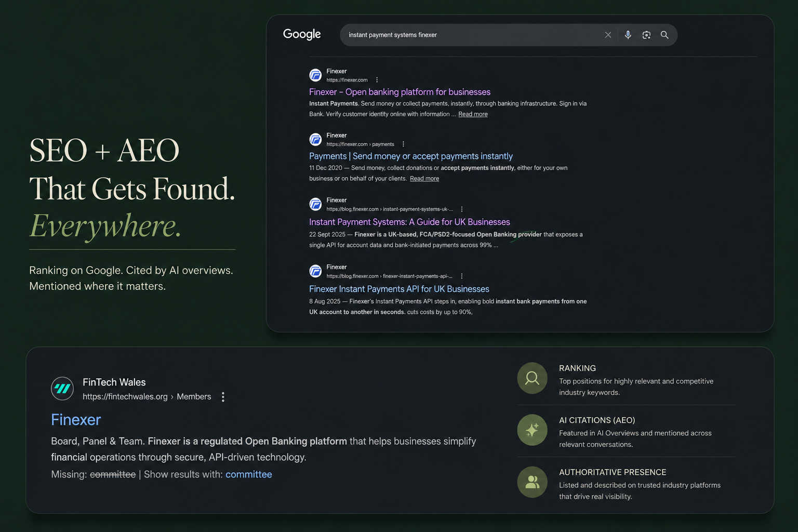The image size is (798, 532).
Task: Click the AI CITATIONS sparkle circle icon
Action: [x=532, y=430]
